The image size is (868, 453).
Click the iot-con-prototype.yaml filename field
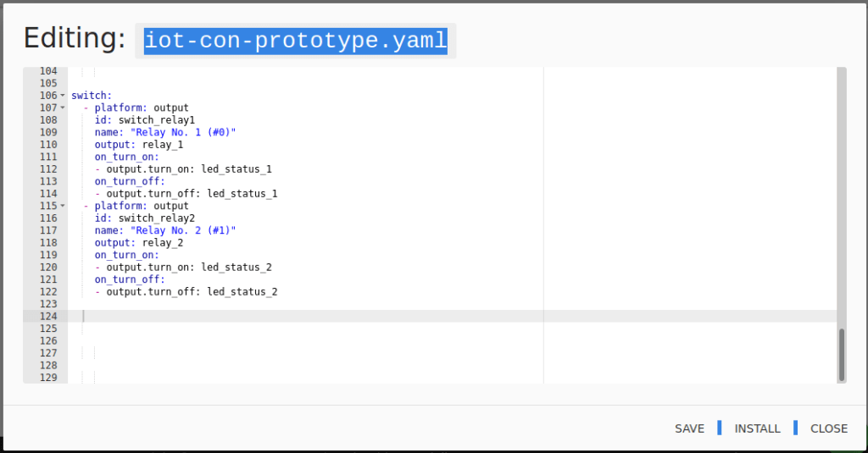[x=296, y=41]
